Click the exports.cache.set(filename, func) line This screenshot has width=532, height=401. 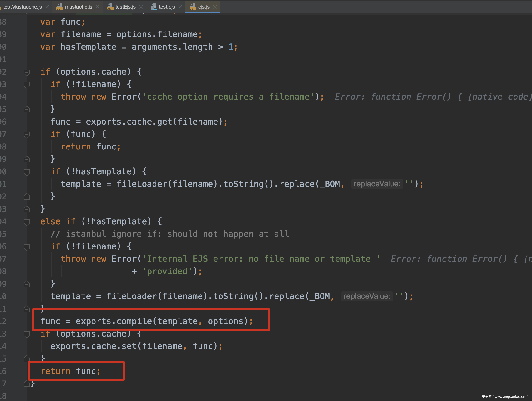tap(136, 346)
